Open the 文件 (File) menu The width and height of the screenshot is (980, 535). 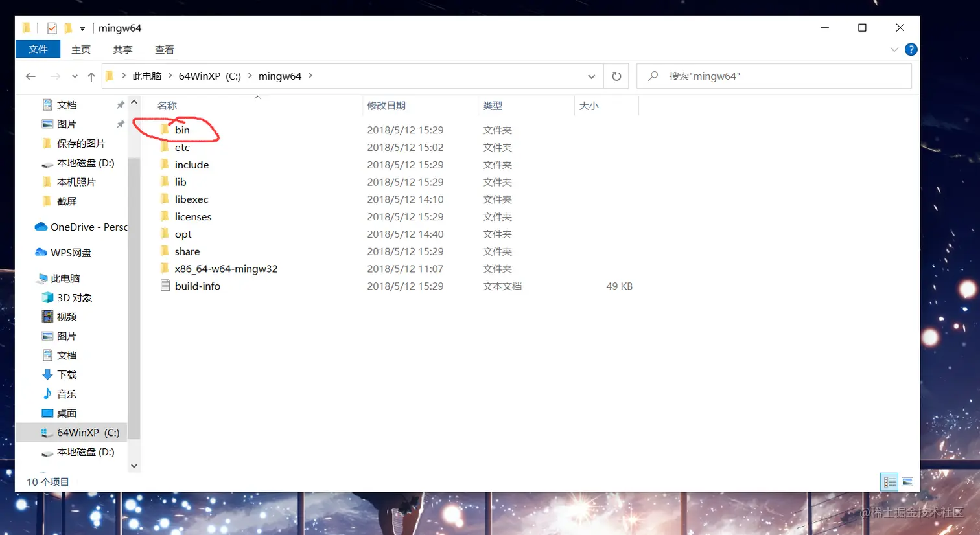[37, 49]
